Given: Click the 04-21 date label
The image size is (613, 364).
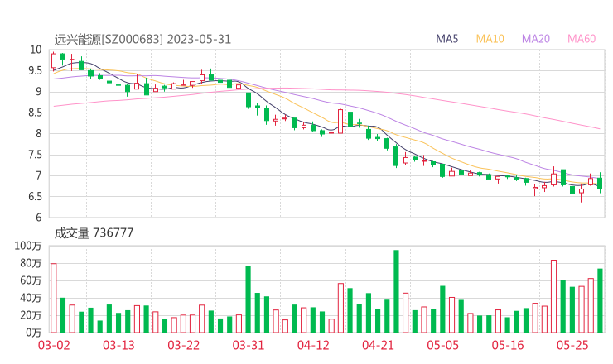Looking at the screenshot, I should [x=378, y=345].
